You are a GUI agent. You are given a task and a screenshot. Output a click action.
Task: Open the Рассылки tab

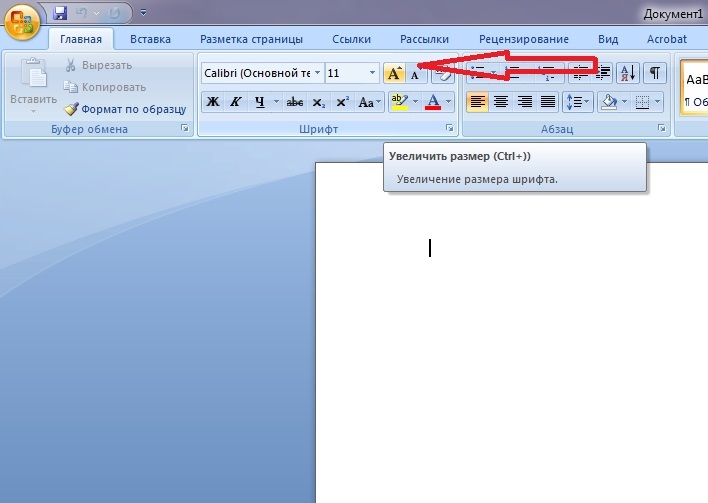(x=424, y=39)
